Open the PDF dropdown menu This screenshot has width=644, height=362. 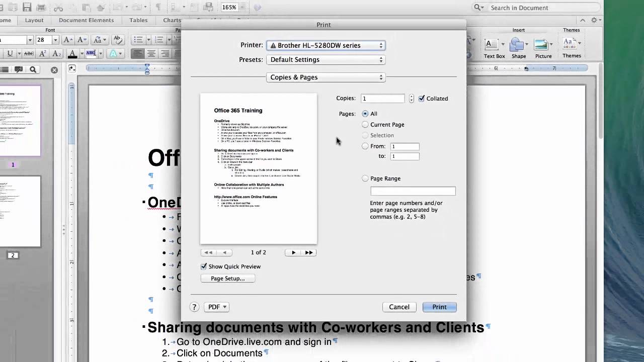pos(216,307)
